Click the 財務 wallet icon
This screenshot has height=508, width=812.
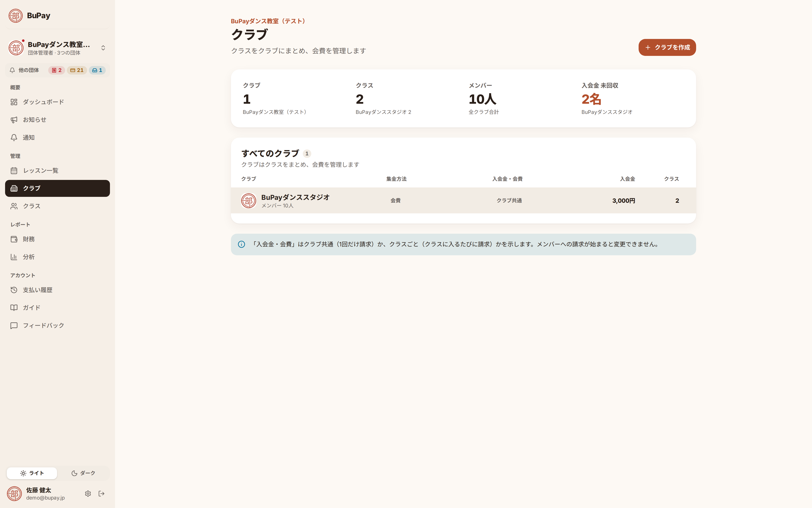[x=14, y=239]
